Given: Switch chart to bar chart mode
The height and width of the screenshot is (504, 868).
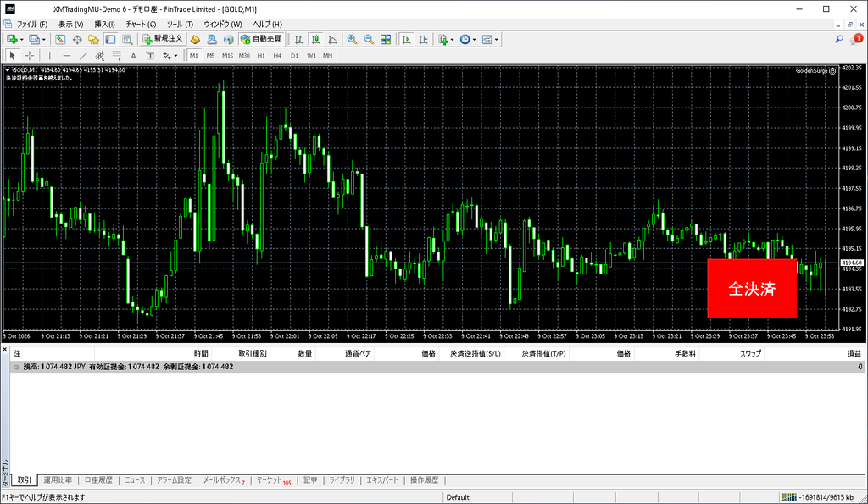Looking at the screenshot, I should [x=299, y=39].
